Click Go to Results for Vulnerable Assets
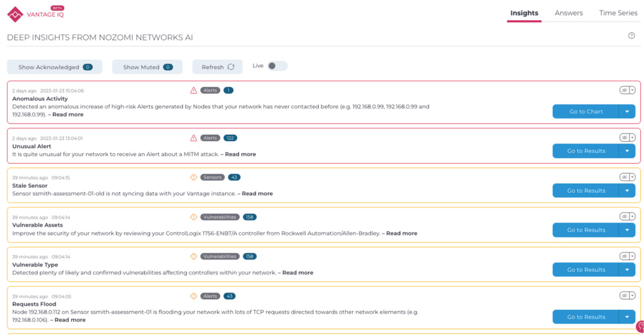The image size is (644, 335). [x=586, y=230]
